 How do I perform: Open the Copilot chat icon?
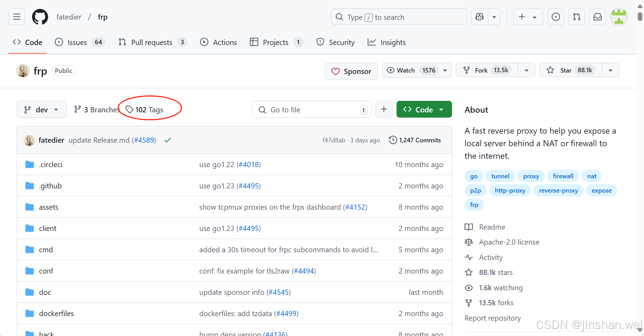480,17
